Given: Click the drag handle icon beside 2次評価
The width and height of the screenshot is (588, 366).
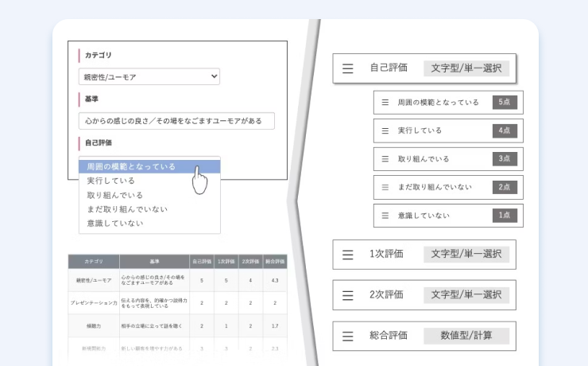Looking at the screenshot, I should 347,295.
